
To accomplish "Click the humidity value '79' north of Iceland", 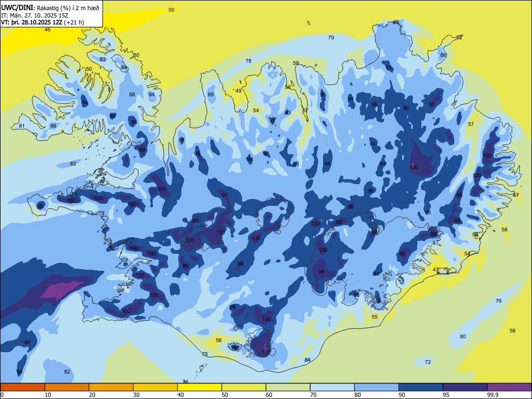I will 331,37.
